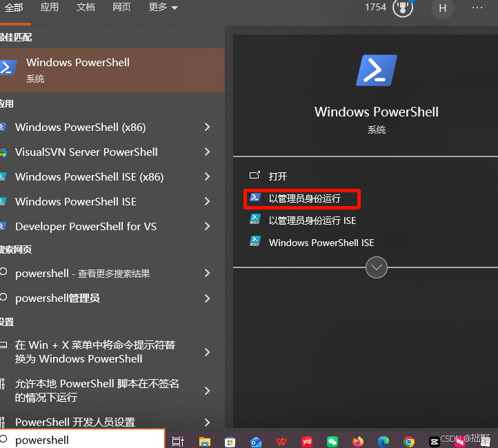Click the Run as administrator PowerShell icon
This screenshot has height=448, width=498.
[x=255, y=198]
